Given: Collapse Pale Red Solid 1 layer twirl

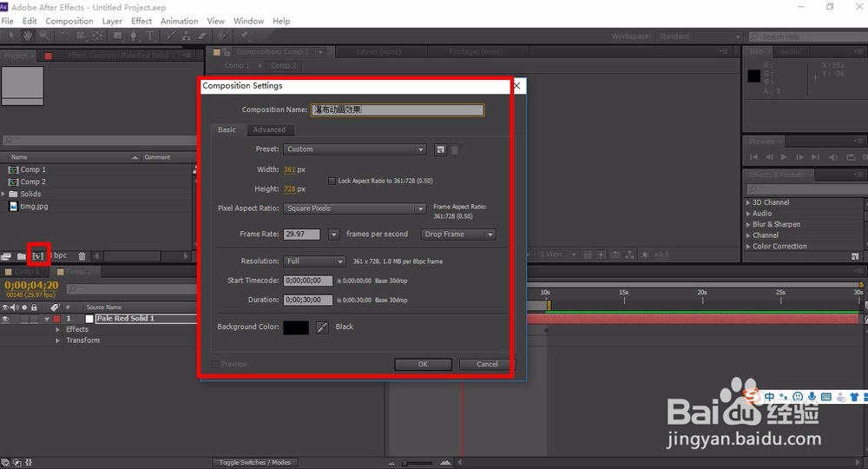Looking at the screenshot, I should (x=47, y=319).
